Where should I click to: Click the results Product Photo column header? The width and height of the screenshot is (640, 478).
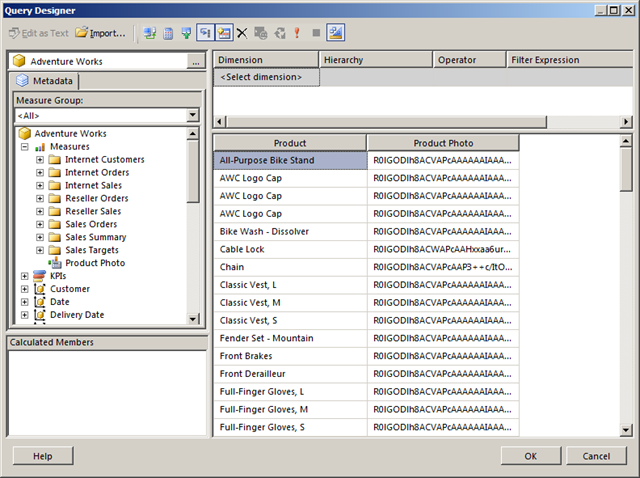(443, 143)
